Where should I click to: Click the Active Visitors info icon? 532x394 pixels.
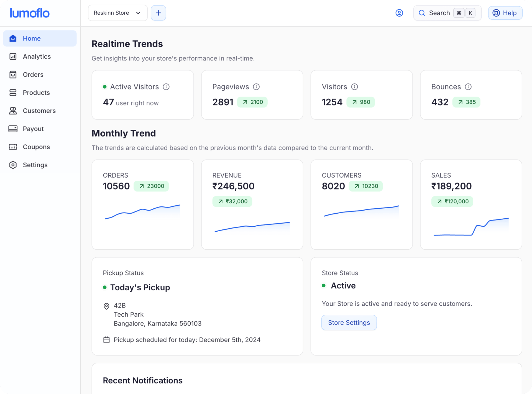coord(166,87)
